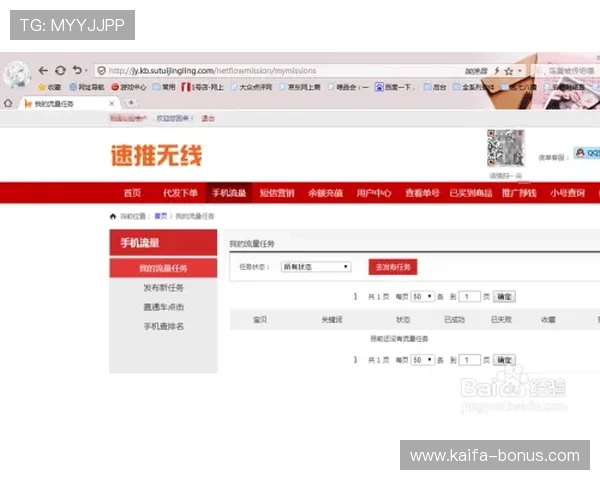Image resolution: width=600 pixels, height=480 pixels.
Task: Open 已买到商品 in the navigation bar
Action: 471,193
